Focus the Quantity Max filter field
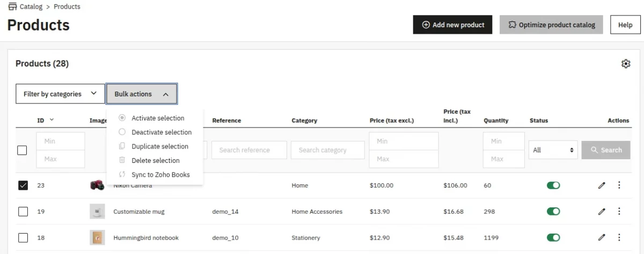 pos(504,159)
